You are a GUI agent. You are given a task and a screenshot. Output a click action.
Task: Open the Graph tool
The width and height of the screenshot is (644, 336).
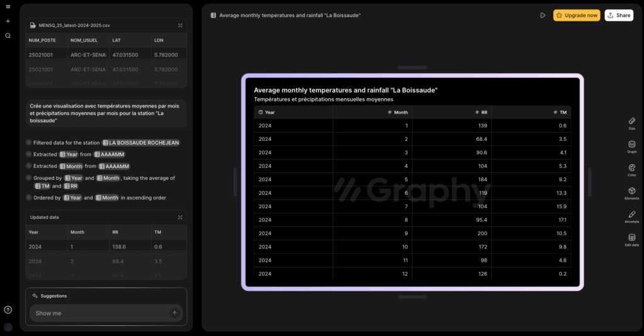click(631, 147)
